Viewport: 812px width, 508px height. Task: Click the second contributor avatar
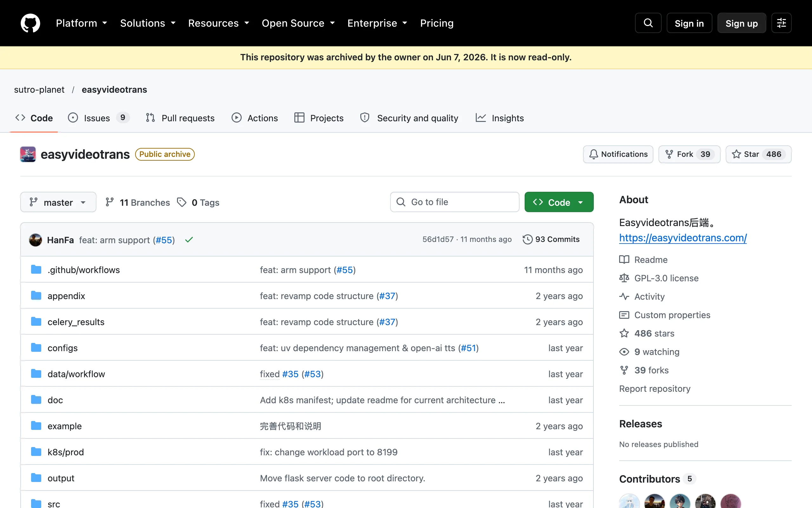pos(654,501)
